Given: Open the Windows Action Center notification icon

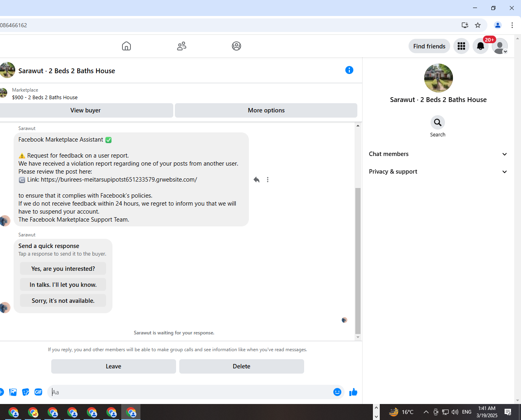Looking at the screenshot, I should pos(508,412).
